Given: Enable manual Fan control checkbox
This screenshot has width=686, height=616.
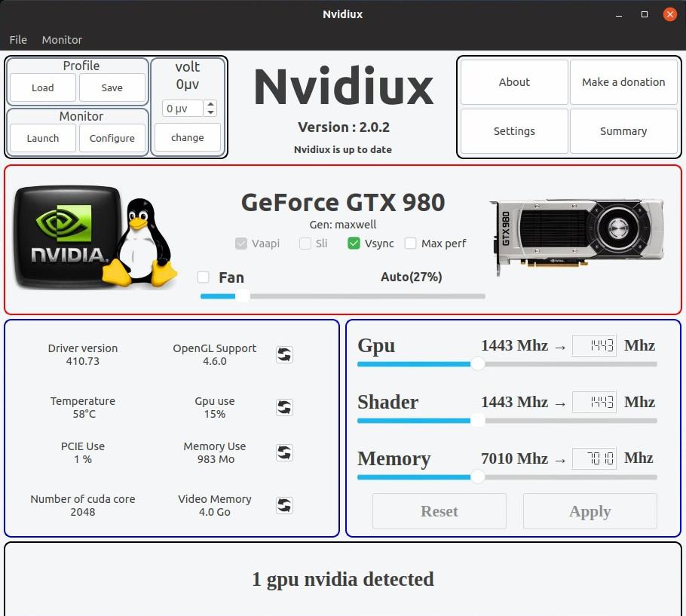Looking at the screenshot, I should pyautogui.click(x=203, y=277).
